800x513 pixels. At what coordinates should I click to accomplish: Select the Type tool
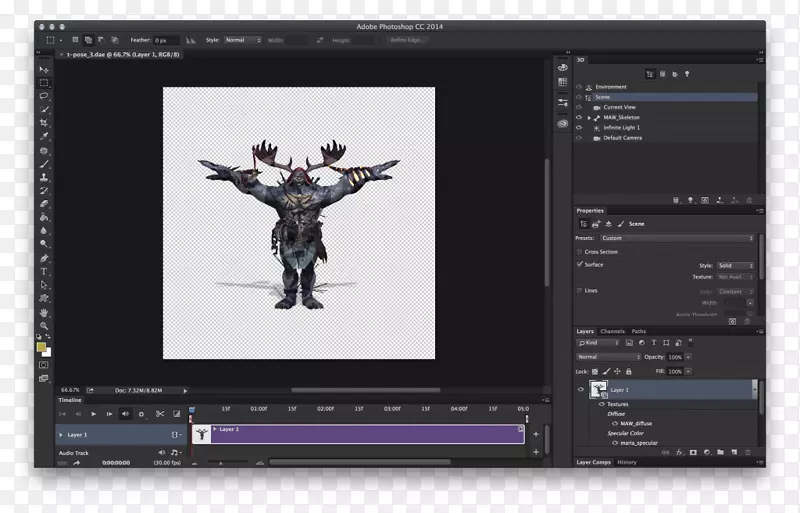click(x=44, y=272)
